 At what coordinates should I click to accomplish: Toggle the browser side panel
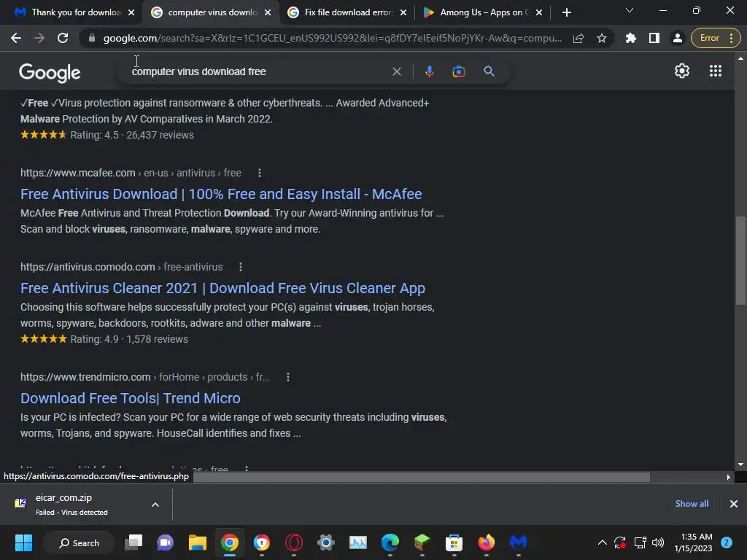click(654, 38)
